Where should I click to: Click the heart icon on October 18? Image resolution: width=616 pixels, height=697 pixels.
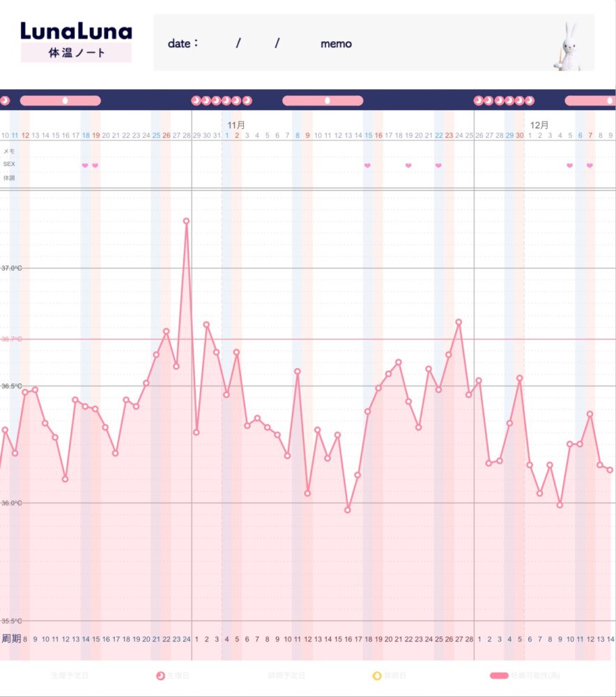click(x=85, y=165)
